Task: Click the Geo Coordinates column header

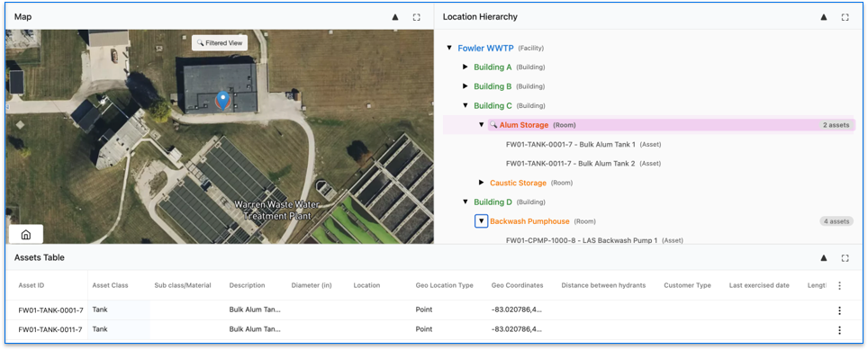Action: click(x=517, y=285)
